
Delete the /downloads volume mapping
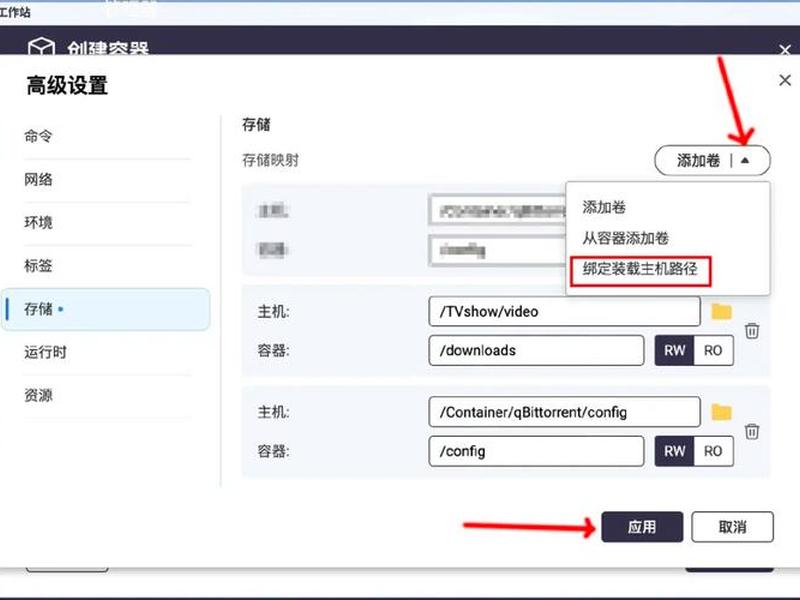click(752, 331)
